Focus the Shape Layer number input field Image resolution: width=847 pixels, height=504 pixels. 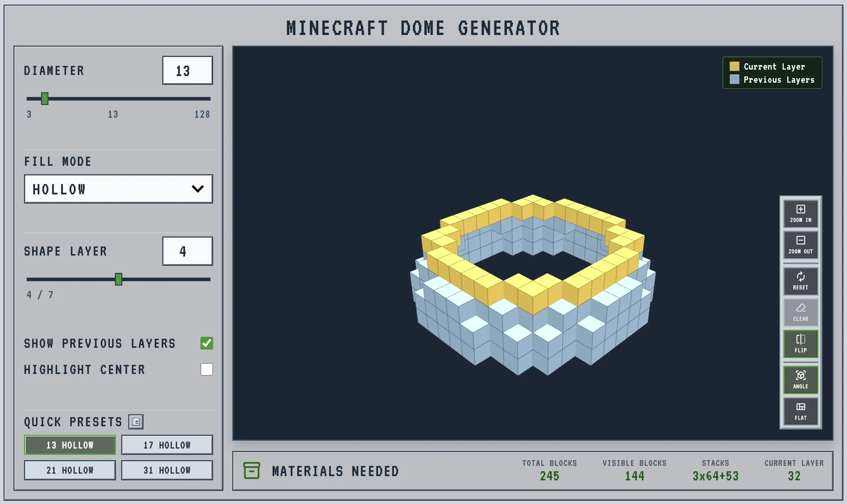click(187, 251)
